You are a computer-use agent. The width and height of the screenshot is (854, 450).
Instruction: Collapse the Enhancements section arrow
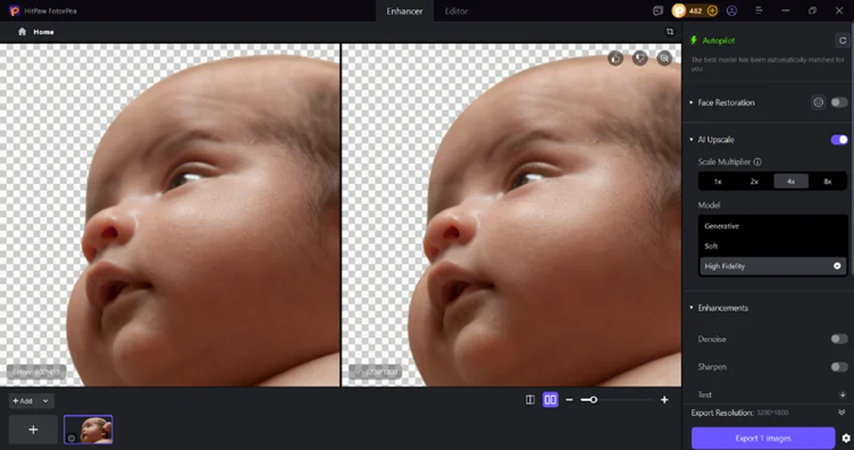click(691, 308)
